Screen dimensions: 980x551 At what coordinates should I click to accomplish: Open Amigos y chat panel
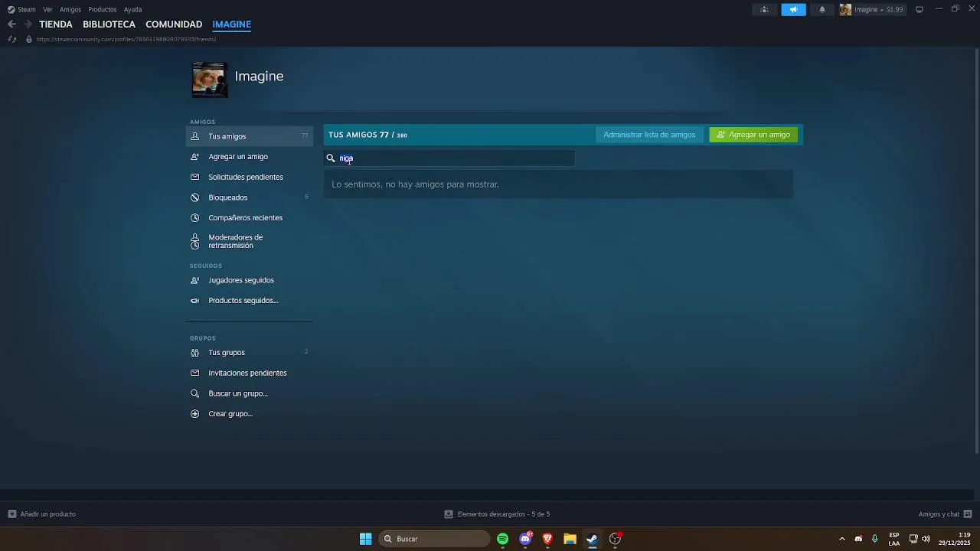945,514
